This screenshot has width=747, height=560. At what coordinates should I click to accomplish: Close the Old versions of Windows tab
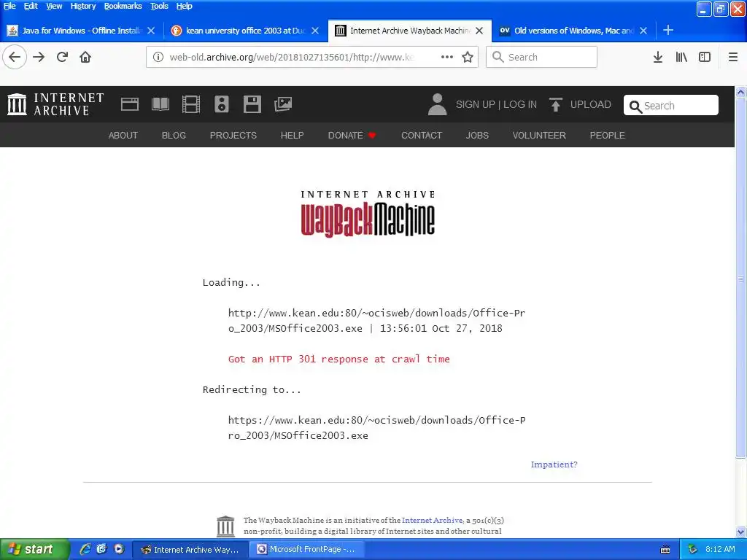tap(643, 31)
